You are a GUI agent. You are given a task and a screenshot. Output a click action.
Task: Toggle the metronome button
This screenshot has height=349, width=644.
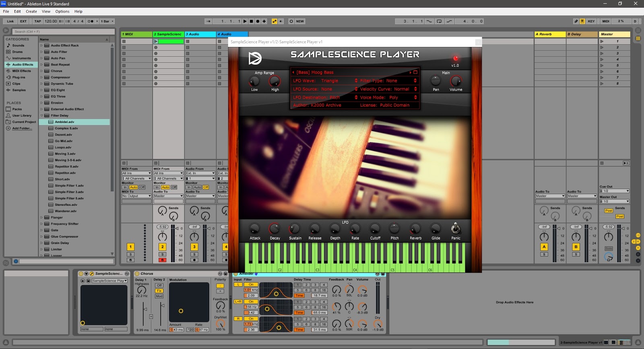point(91,21)
